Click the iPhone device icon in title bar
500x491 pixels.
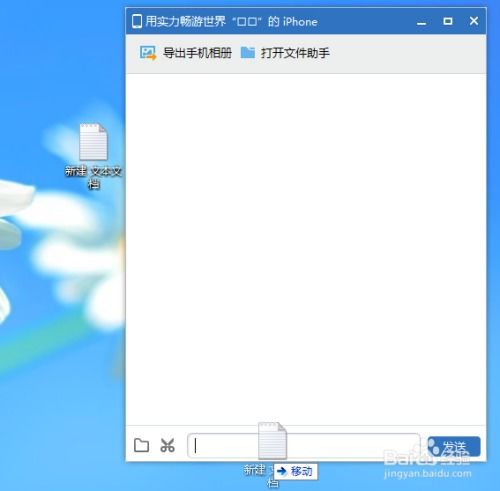(137, 21)
